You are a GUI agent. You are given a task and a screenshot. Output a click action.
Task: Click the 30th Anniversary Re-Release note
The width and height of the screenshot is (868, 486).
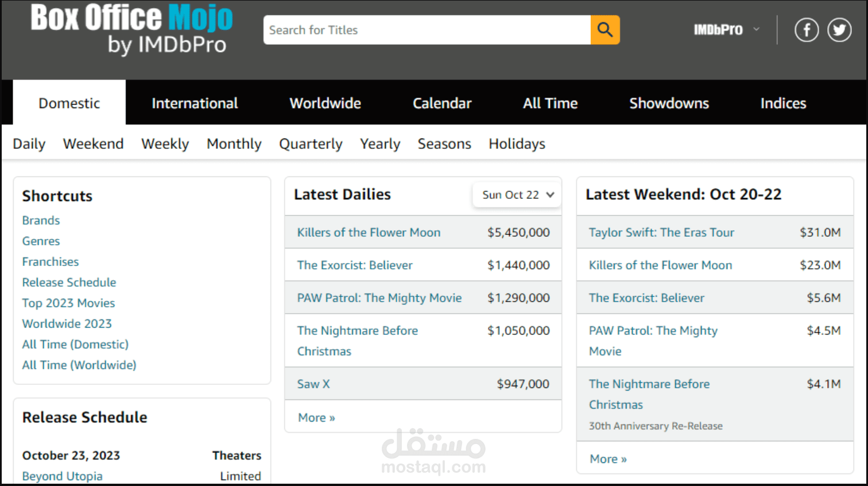pos(656,426)
